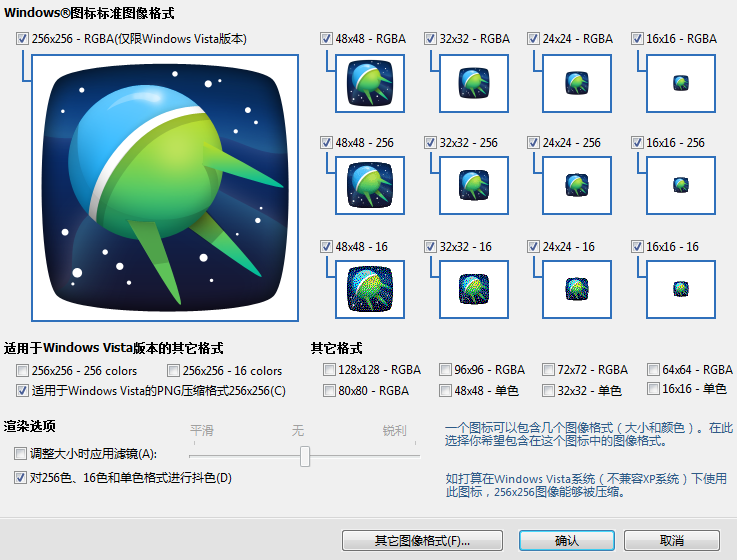Viewport: 737px width, 560px height.
Task: Click the 256x256 RGBA icon preview
Action: click(x=165, y=187)
